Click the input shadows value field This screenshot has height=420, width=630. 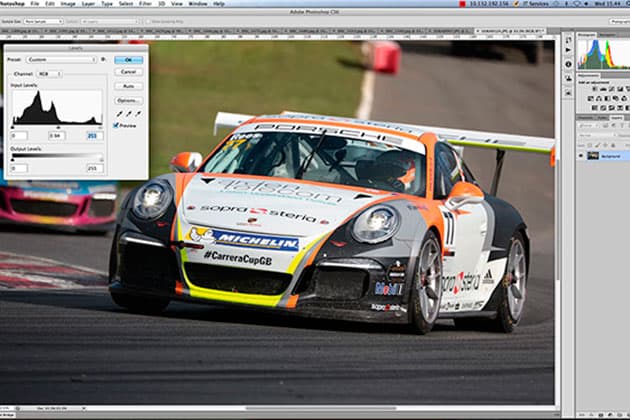19,136
